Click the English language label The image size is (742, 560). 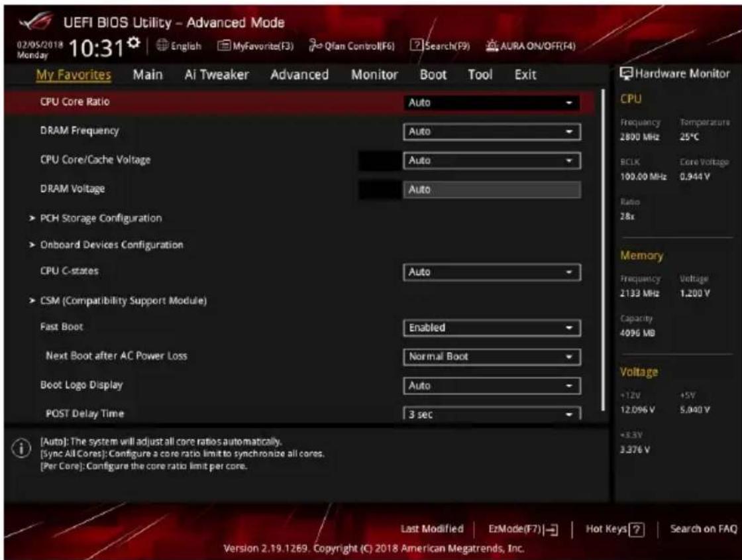coord(186,46)
